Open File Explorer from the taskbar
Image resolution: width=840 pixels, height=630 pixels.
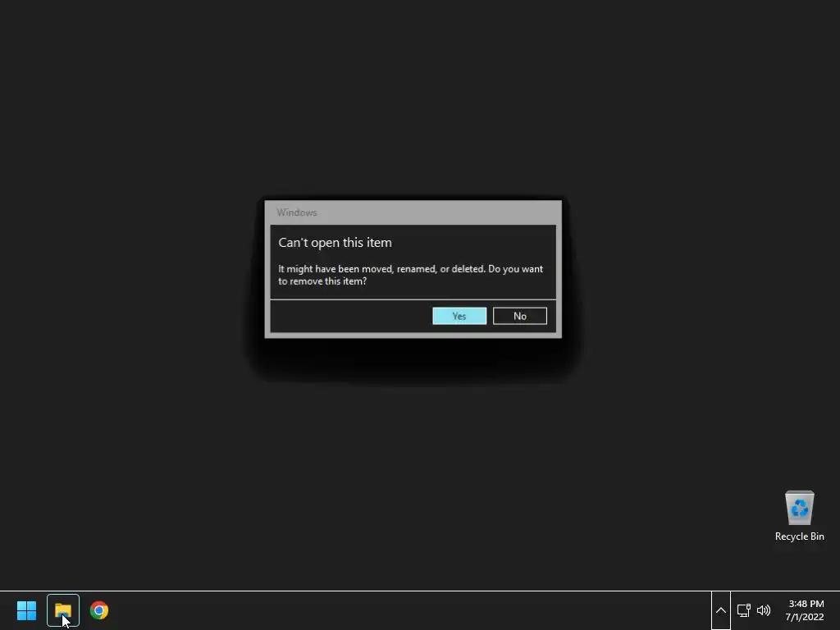pos(63,610)
